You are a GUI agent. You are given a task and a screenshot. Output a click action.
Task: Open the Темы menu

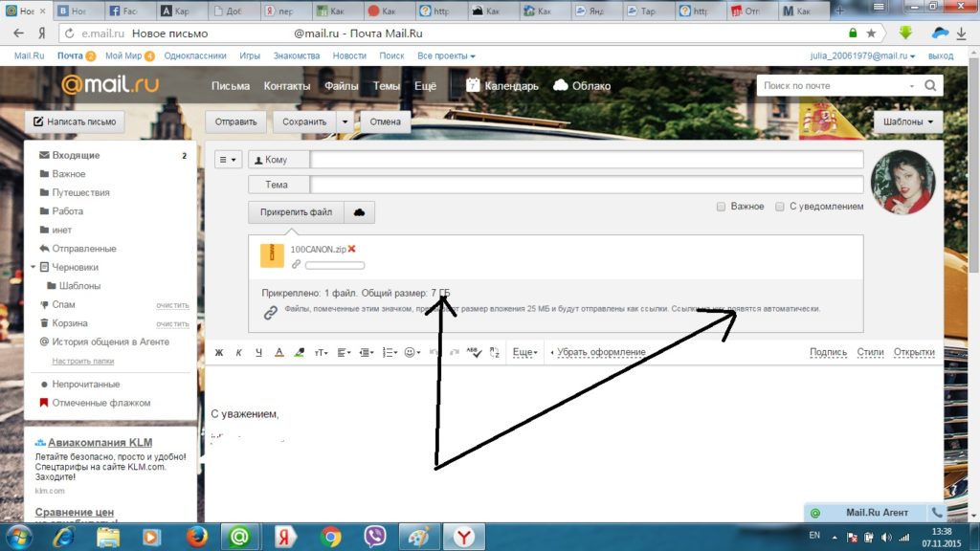click(x=387, y=86)
